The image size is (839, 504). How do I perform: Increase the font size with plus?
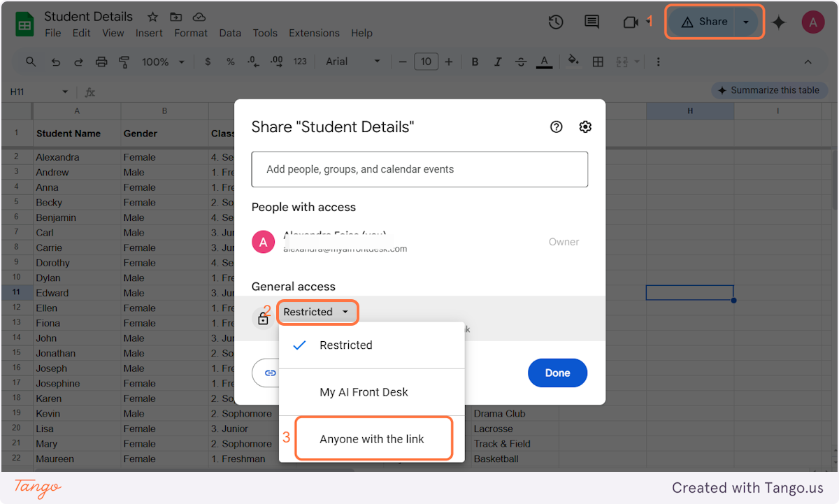coord(449,62)
